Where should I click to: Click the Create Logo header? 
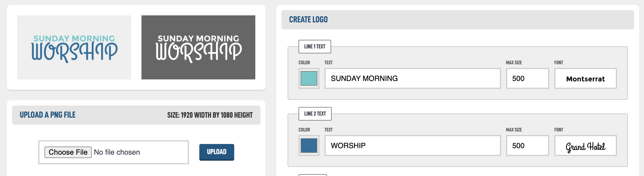(308, 20)
